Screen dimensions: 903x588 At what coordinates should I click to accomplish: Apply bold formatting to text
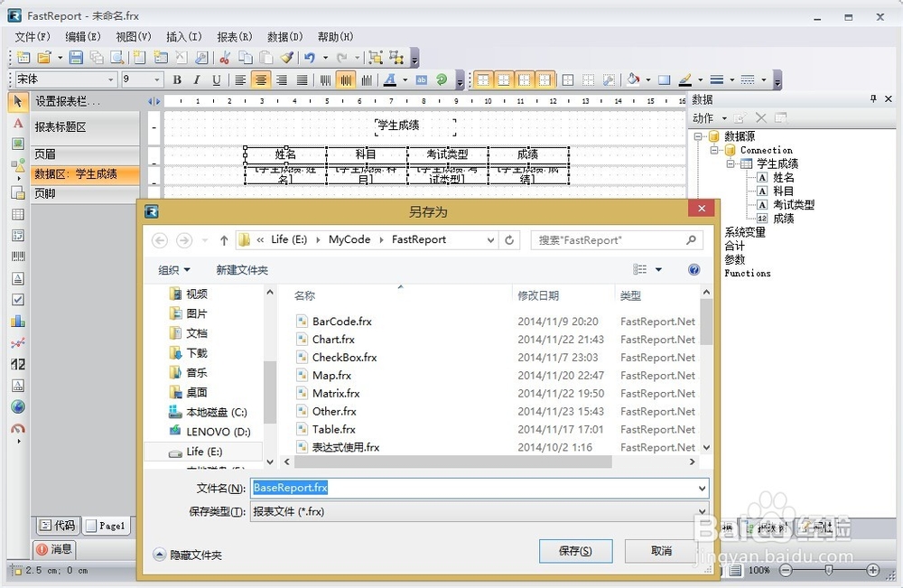[177, 79]
